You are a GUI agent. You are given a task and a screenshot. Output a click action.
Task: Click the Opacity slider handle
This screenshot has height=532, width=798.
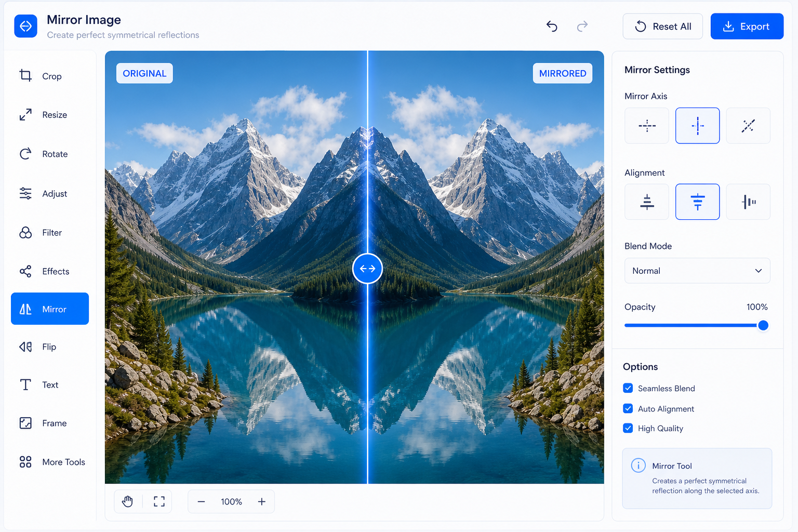(763, 325)
